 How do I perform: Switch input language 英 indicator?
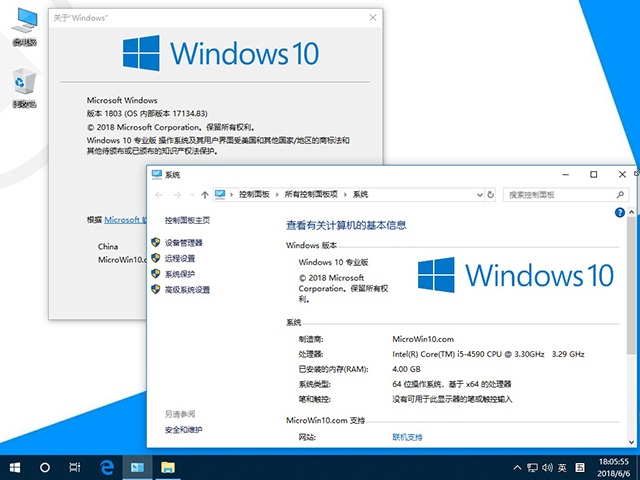click(x=562, y=468)
